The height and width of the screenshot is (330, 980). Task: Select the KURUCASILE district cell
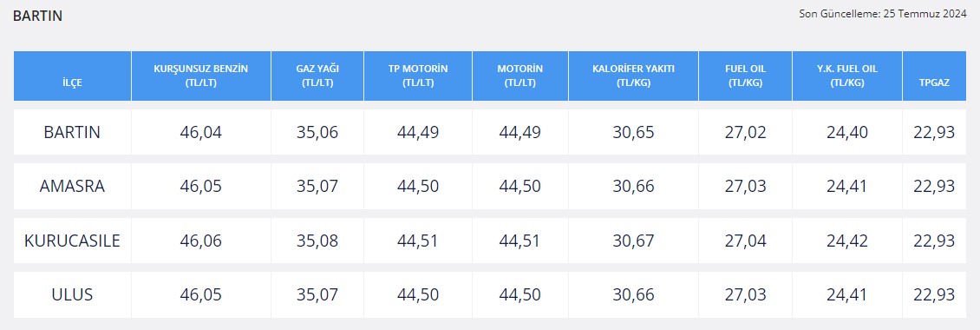click(x=72, y=241)
